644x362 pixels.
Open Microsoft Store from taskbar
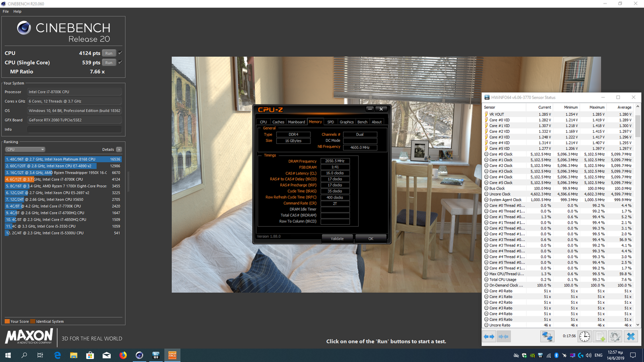coord(90,355)
